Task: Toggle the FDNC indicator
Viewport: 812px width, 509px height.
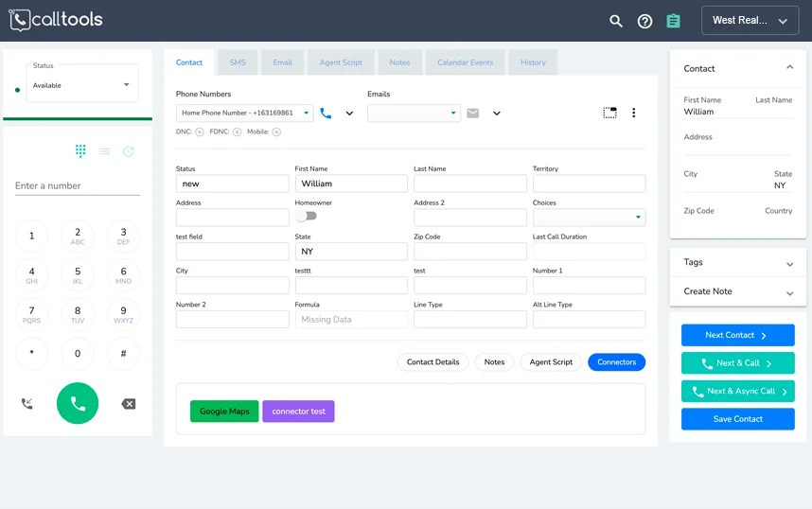Action: 237,132
